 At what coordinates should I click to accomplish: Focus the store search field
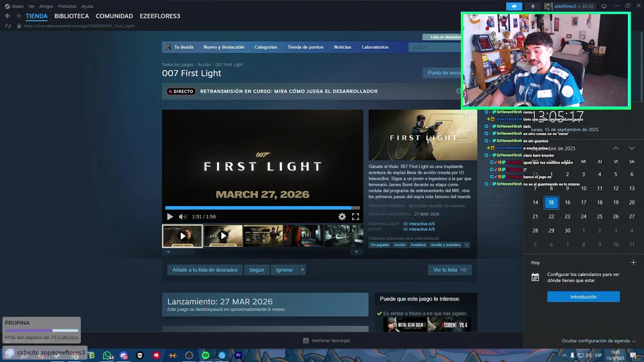pyautogui.click(x=435, y=47)
